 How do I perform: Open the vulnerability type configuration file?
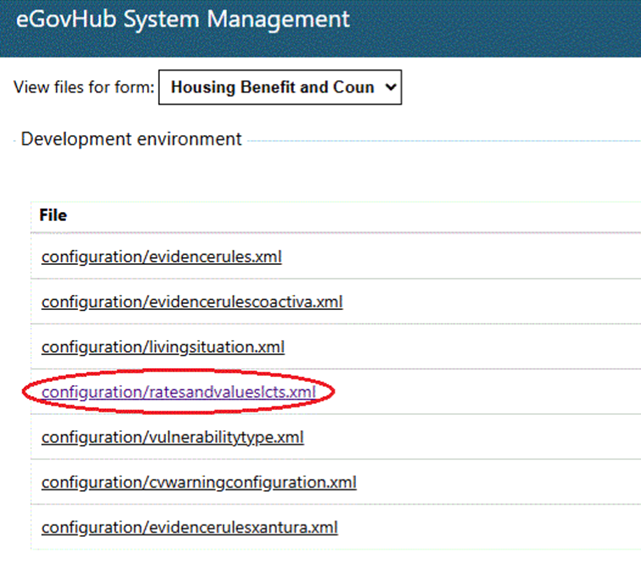point(173,437)
